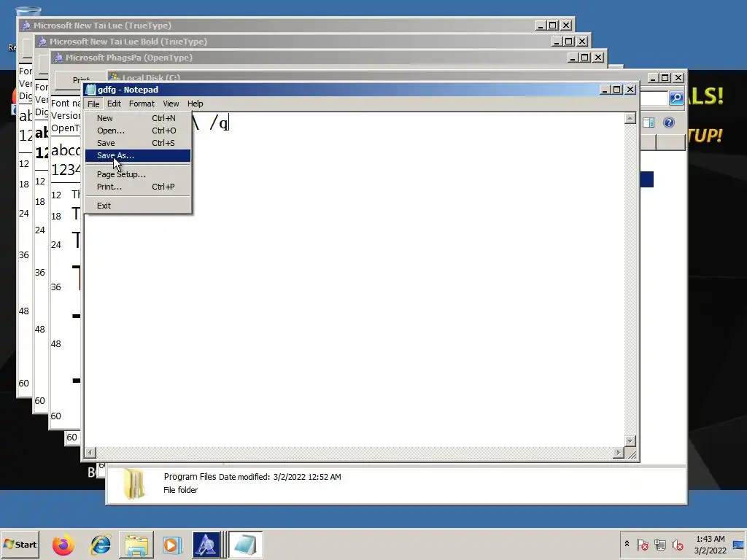Open the Explorer Help question-mark icon

click(x=669, y=122)
